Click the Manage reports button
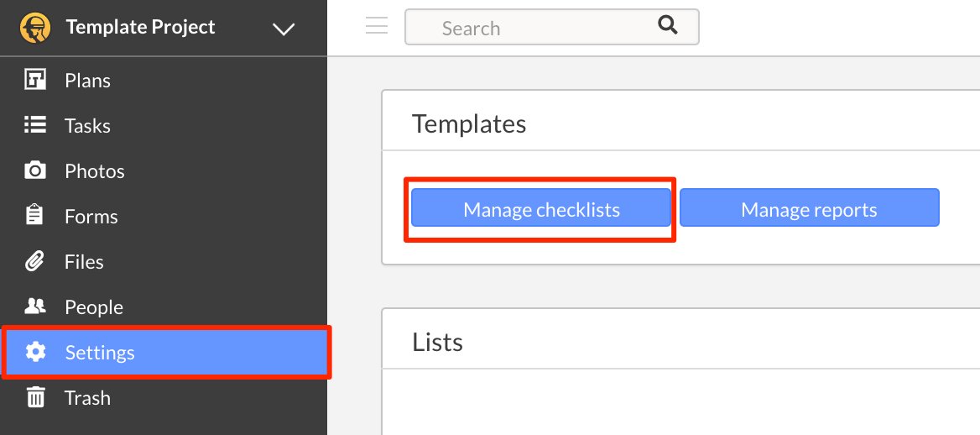Screen dimensions: 980x435 (x=810, y=208)
